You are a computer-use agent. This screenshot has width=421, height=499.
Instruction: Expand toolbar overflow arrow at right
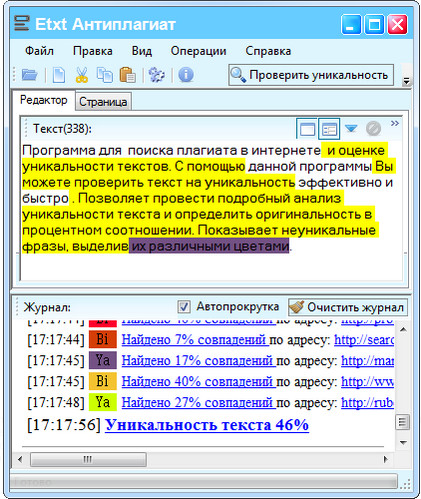(x=406, y=80)
